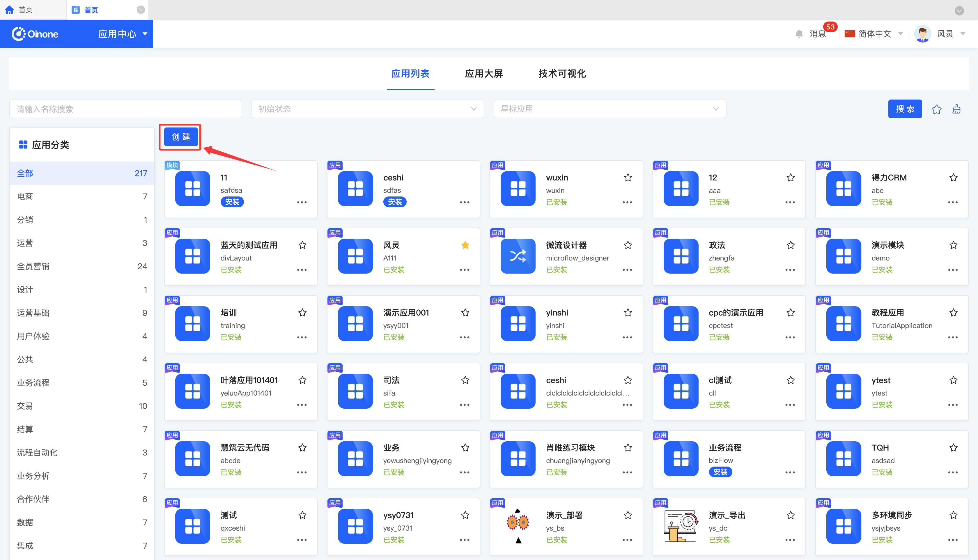Expand the 应用中心 module dropdown

[123, 34]
